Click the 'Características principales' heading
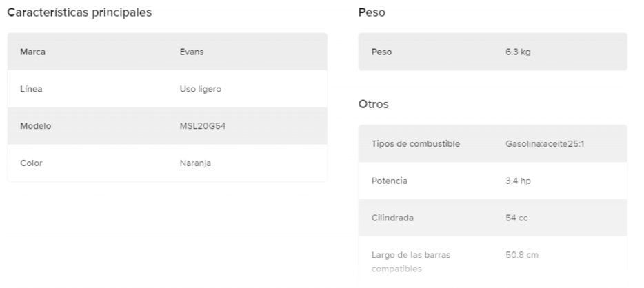This screenshot has height=288, width=644. pyautogui.click(x=79, y=12)
